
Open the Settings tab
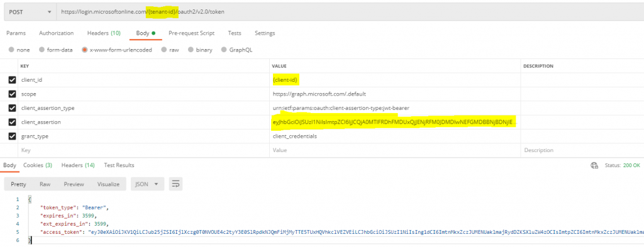pyautogui.click(x=265, y=33)
